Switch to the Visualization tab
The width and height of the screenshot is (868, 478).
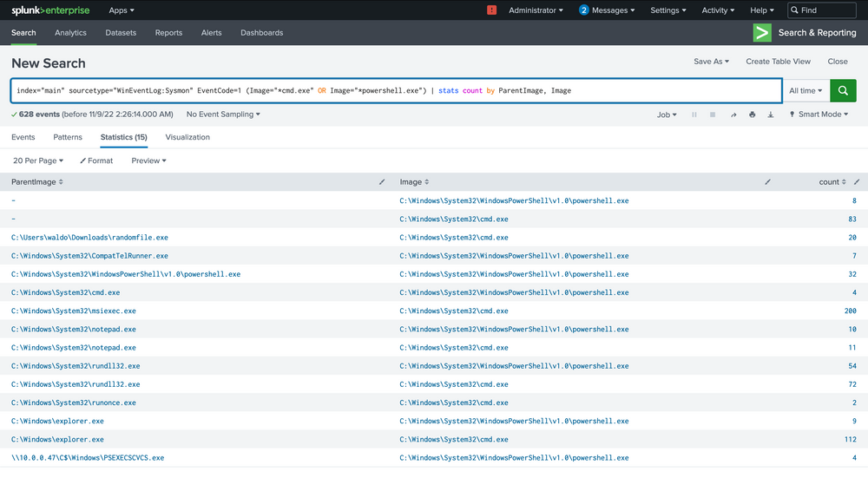(x=187, y=137)
